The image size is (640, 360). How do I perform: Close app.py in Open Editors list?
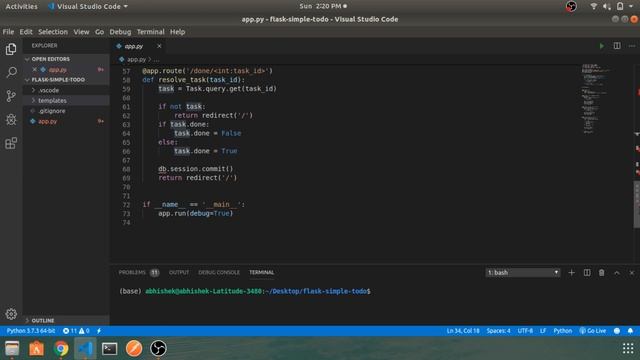(35, 70)
